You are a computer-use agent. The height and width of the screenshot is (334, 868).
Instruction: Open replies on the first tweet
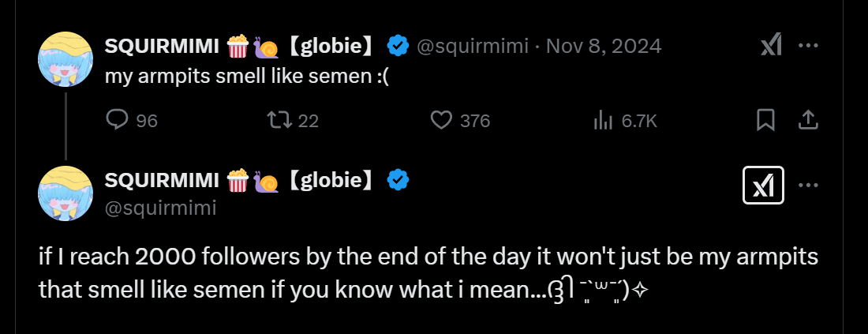coord(118,120)
